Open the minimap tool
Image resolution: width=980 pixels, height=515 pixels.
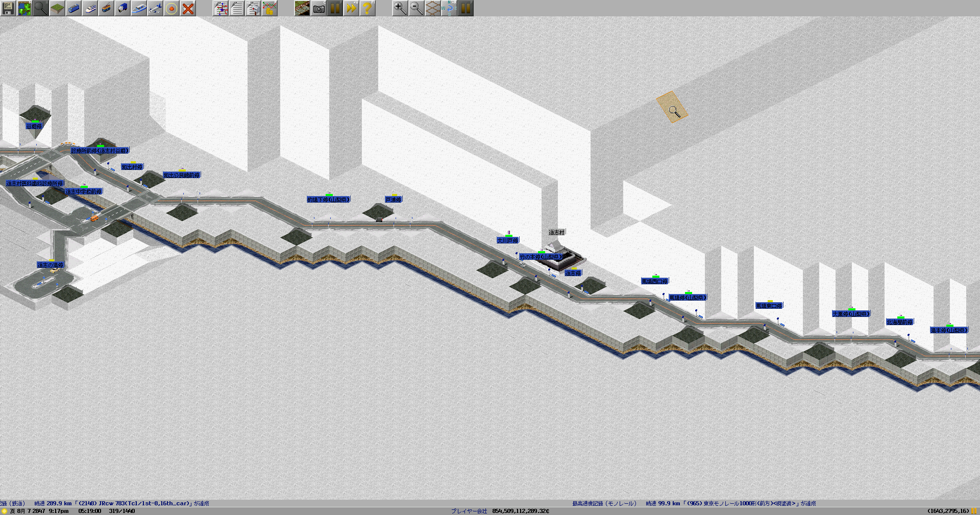(x=24, y=8)
